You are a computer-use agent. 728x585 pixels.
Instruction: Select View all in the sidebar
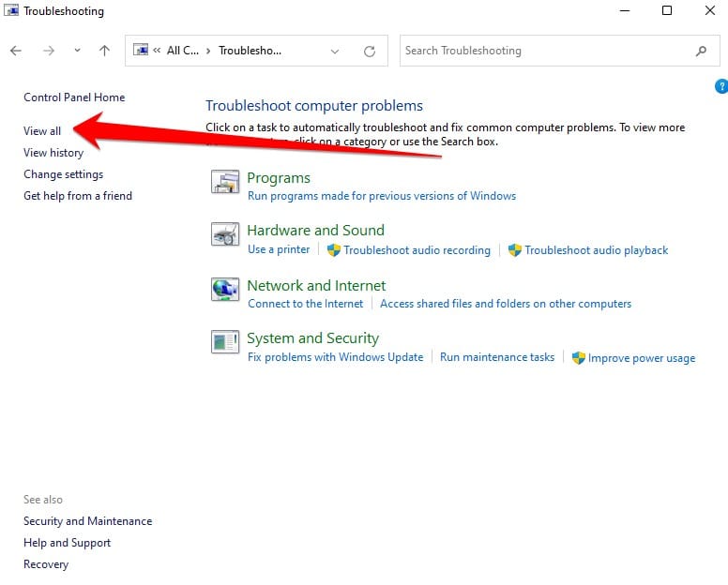pyautogui.click(x=42, y=131)
